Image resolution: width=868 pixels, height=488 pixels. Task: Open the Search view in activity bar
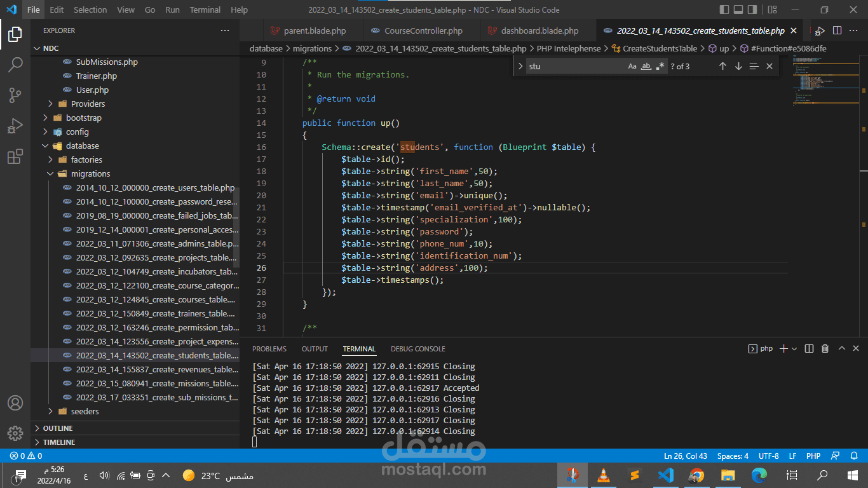click(x=15, y=64)
